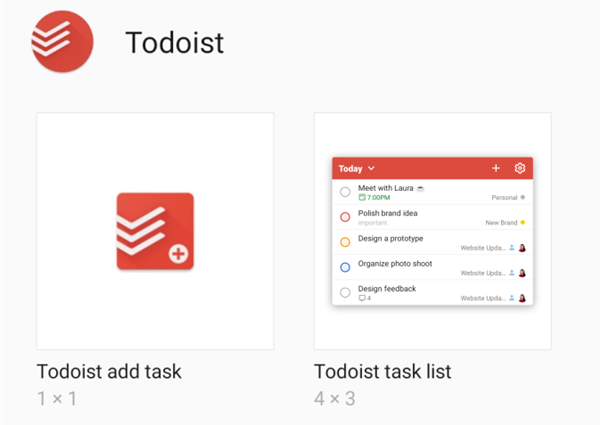Check off Meet with Laura task
This screenshot has height=425, width=600.
tap(345, 192)
